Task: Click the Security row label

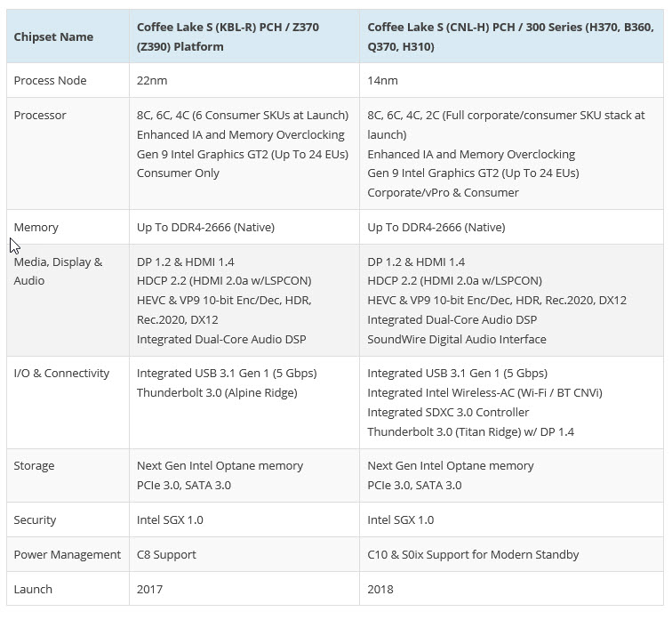Action: coord(36,519)
